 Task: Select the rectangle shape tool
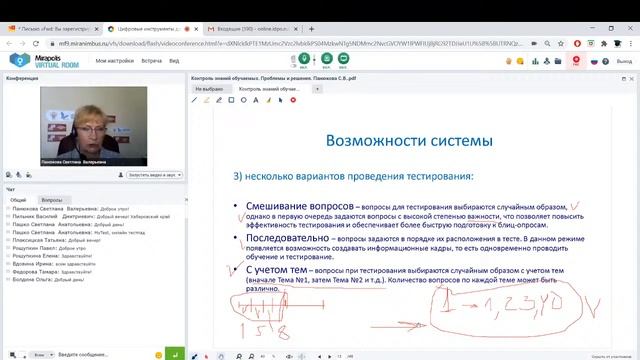[x=231, y=100]
